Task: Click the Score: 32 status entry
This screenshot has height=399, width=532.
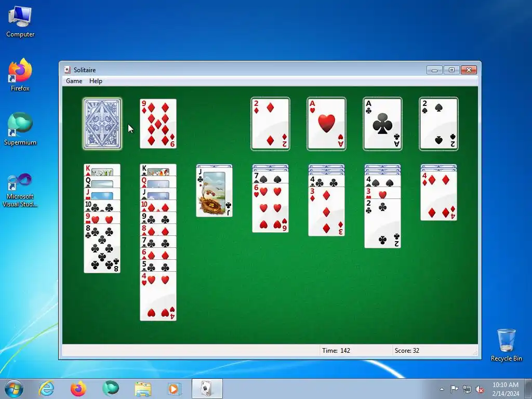Action: [407, 351]
